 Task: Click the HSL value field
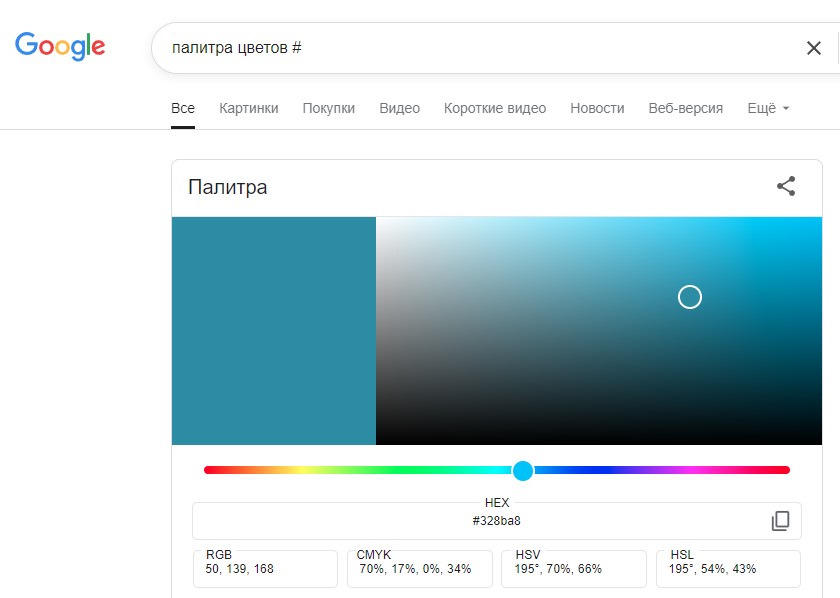[x=728, y=569]
